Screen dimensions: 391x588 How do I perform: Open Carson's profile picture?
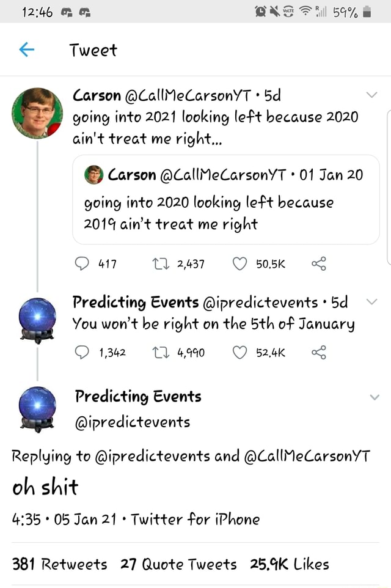(x=37, y=113)
